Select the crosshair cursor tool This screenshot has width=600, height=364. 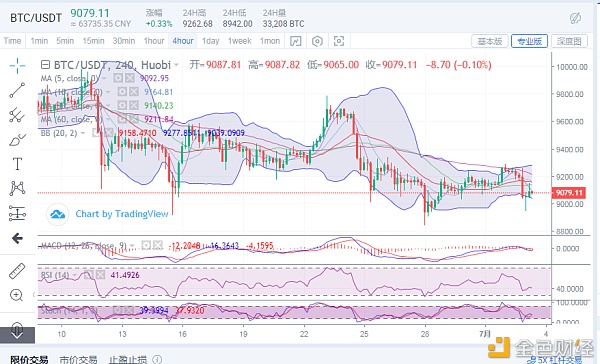click(x=17, y=66)
